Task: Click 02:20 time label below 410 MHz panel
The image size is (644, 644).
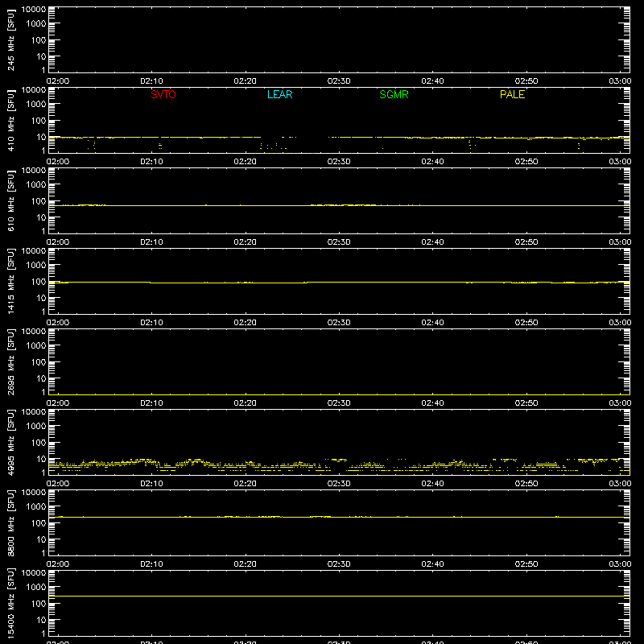Action: (x=246, y=162)
